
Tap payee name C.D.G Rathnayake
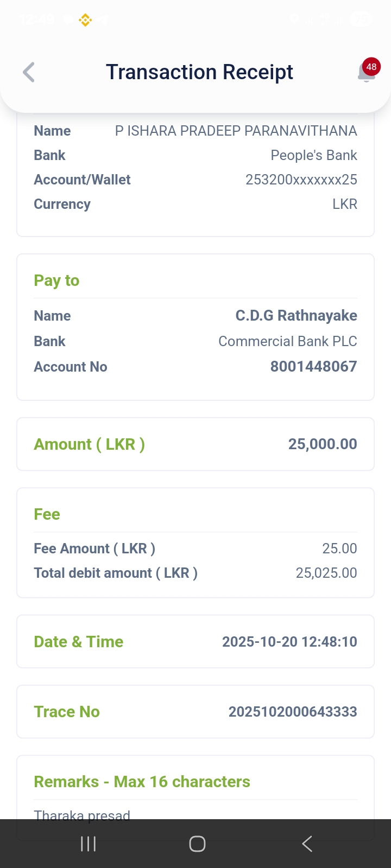pos(296,316)
